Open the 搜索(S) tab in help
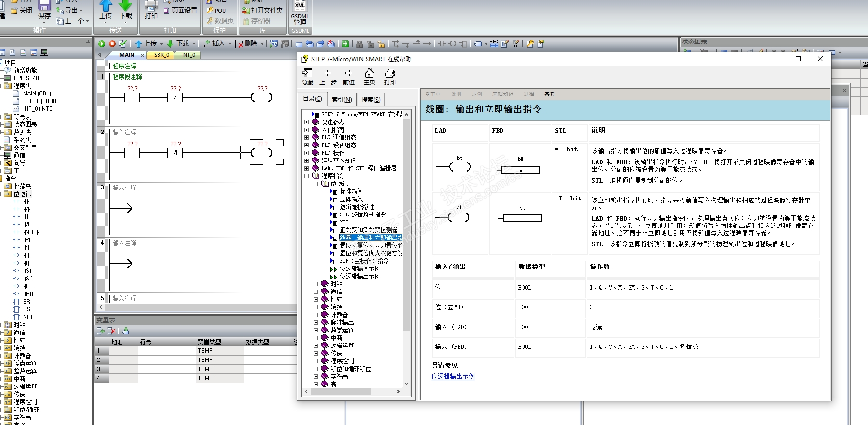This screenshot has height=425, width=868. (x=371, y=99)
